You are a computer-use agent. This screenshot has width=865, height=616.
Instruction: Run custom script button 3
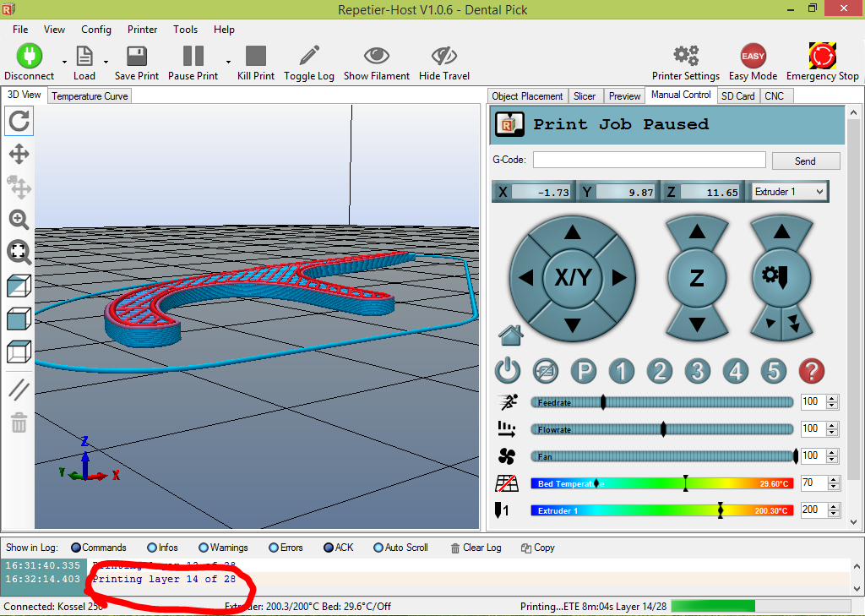[x=697, y=371]
